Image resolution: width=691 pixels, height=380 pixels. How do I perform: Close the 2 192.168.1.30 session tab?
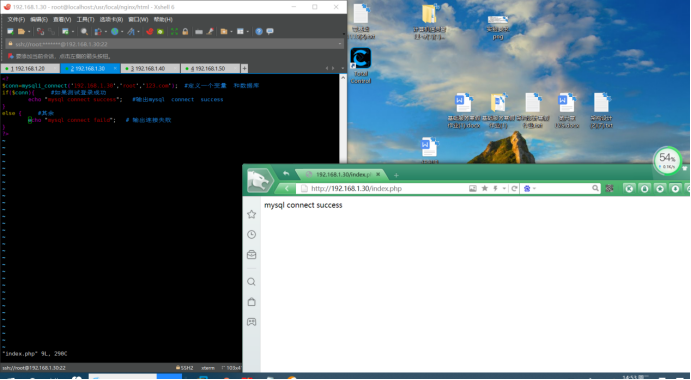pos(115,68)
